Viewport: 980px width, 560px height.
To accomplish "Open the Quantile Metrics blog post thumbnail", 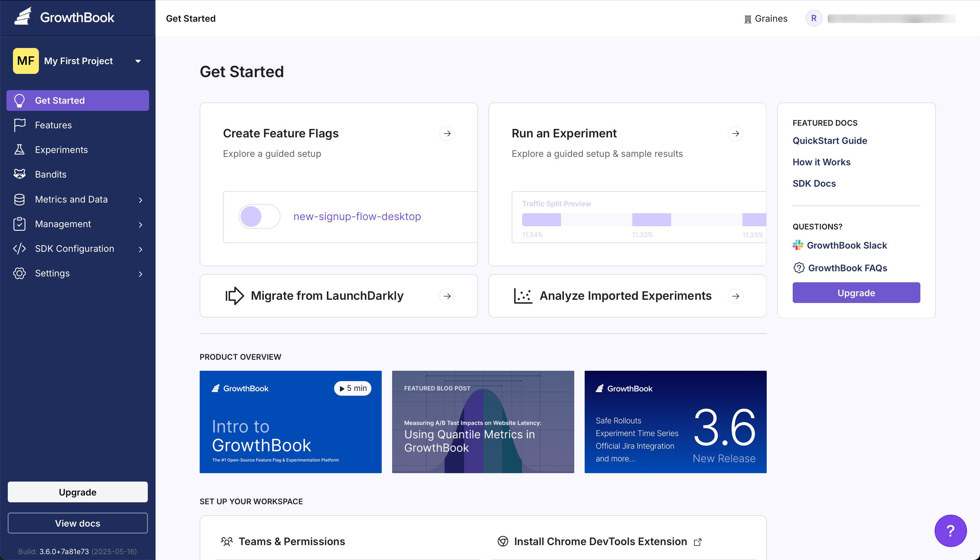I will pos(483,422).
